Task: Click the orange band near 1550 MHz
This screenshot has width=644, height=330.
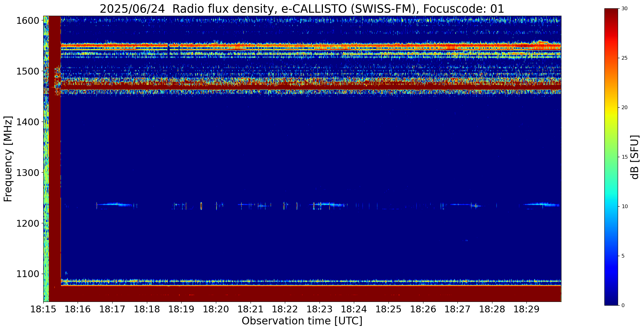Action: 311,46
